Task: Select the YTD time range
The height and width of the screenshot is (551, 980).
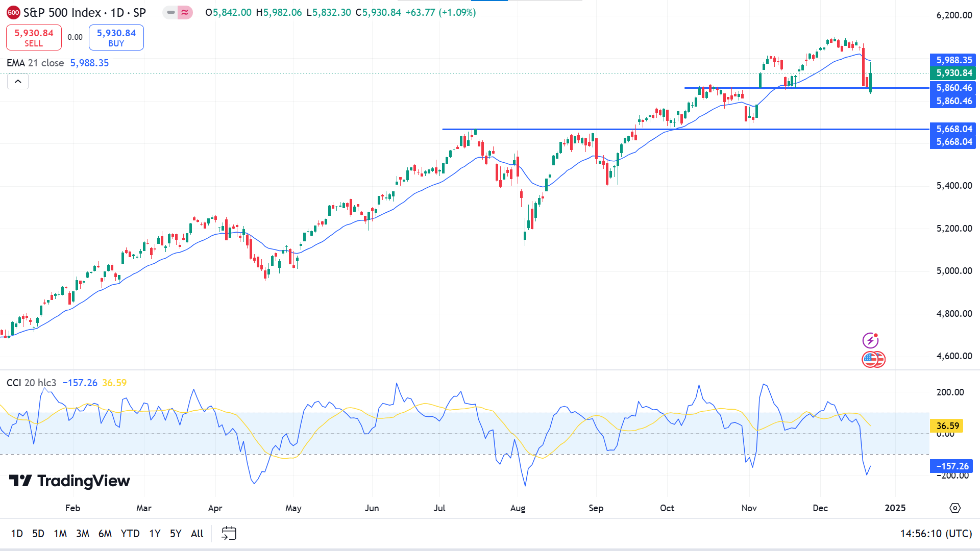Action: [130, 534]
